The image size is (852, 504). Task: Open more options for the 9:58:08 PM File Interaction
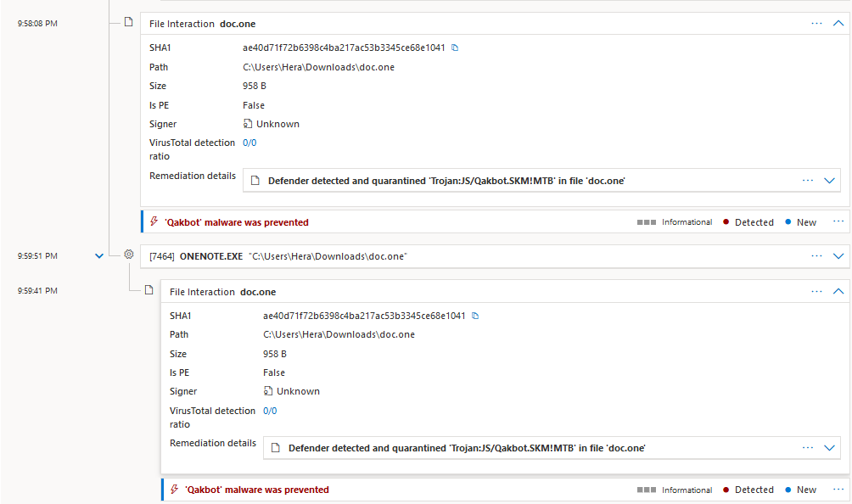[x=816, y=24]
